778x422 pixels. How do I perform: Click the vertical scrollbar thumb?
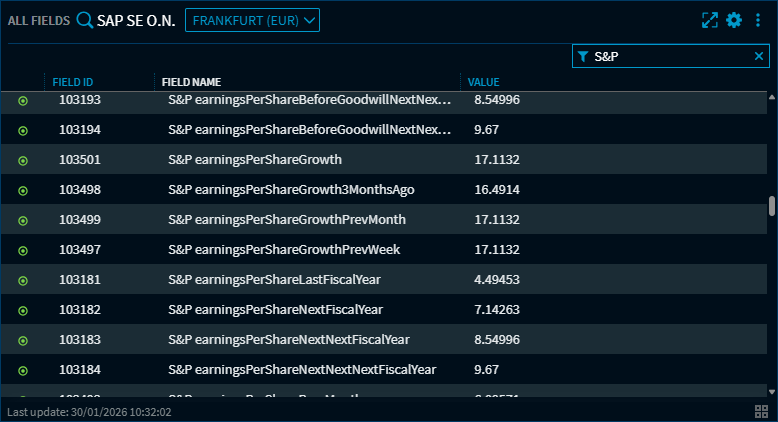tap(771, 206)
